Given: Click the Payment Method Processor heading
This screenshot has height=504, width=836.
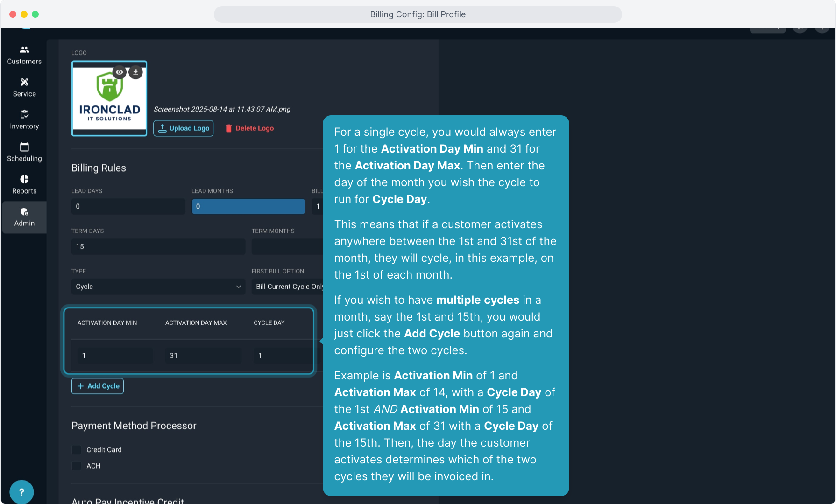Looking at the screenshot, I should tap(134, 426).
